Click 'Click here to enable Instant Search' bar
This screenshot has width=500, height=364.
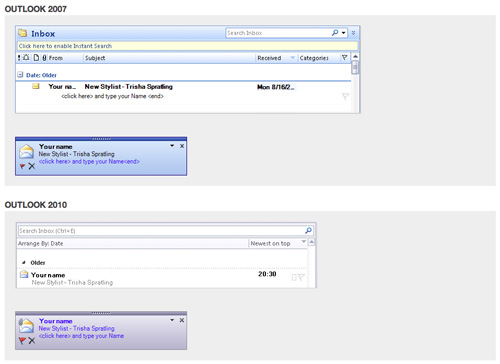click(188, 46)
